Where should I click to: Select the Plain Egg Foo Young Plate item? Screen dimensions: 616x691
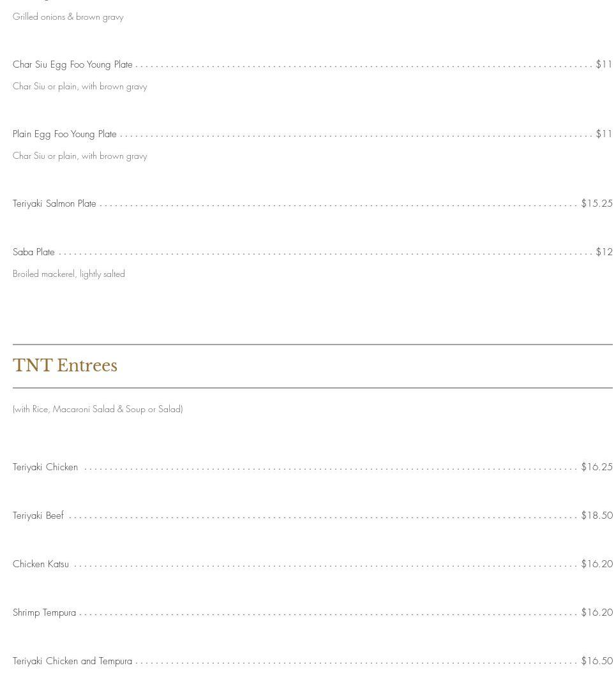pos(64,134)
